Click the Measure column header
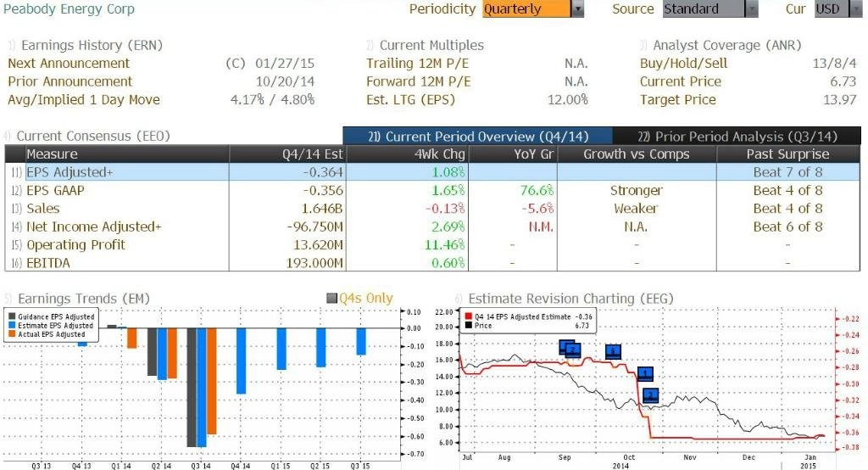868x470 pixels. point(127,154)
